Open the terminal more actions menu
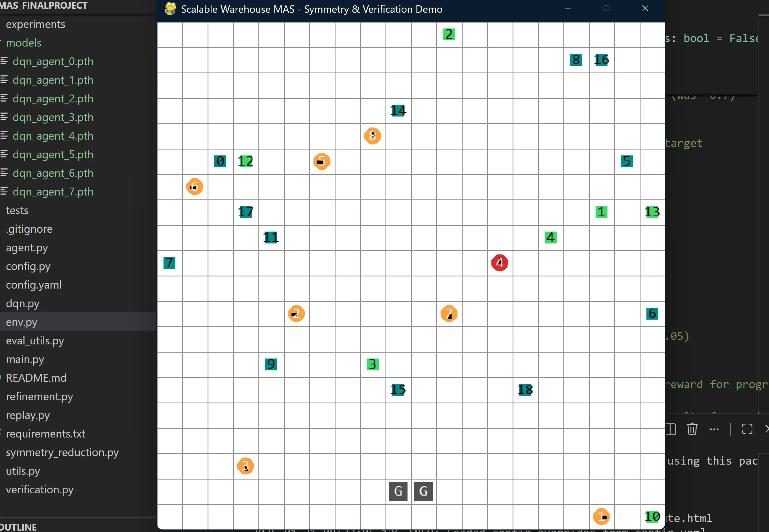Viewport: 769px width, 532px height. tap(714, 429)
